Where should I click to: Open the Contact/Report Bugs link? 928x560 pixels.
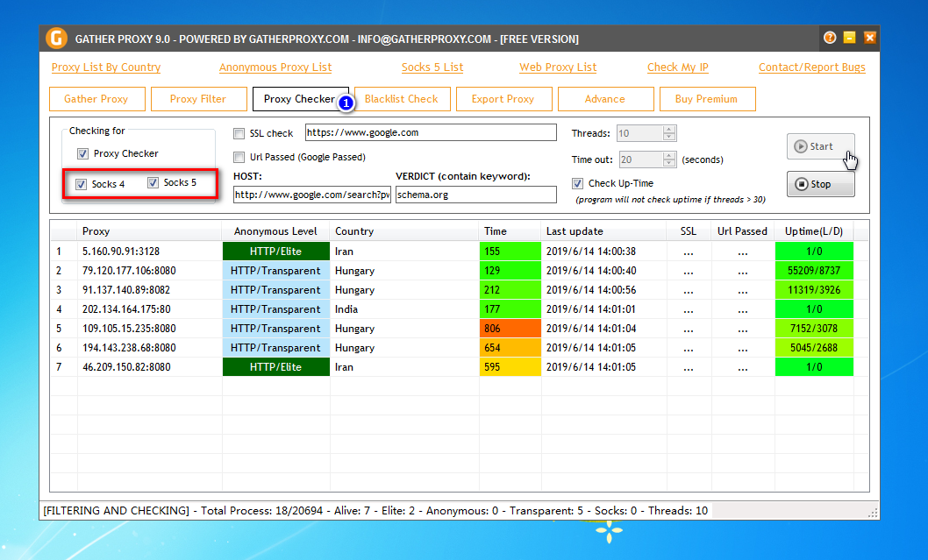coord(812,67)
